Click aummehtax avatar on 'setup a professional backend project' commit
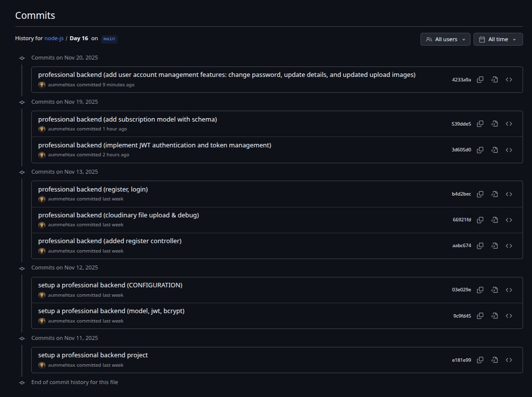Image resolution: width=532 pixels, height=397 pixels. pos(42,365)
